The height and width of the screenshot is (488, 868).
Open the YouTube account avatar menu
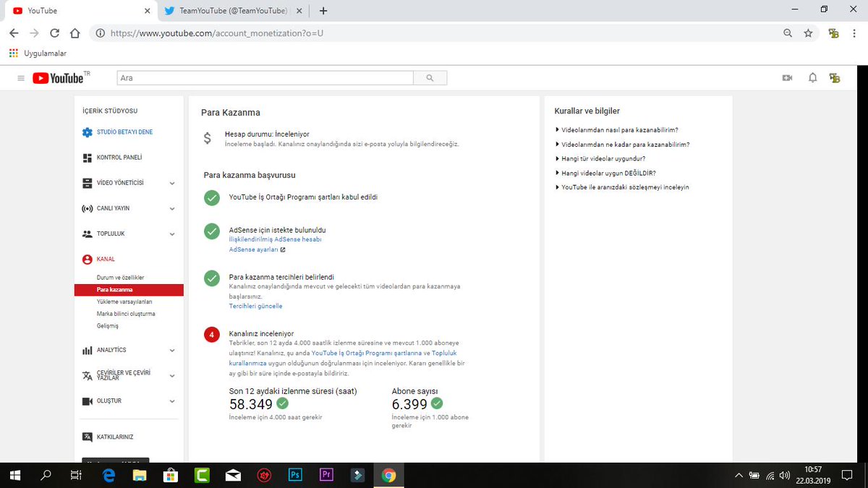click(x=835, y=78)
